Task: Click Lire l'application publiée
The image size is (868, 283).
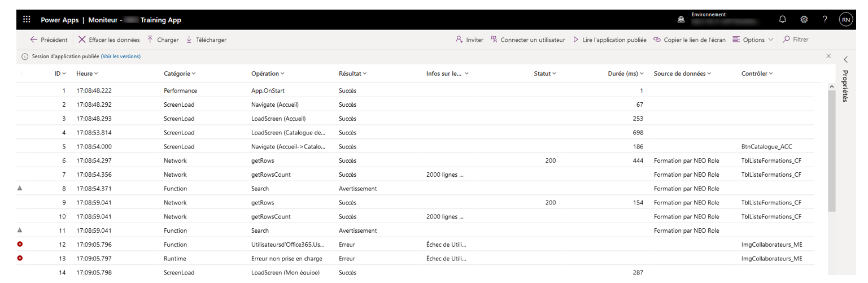Action: (610, 40)
